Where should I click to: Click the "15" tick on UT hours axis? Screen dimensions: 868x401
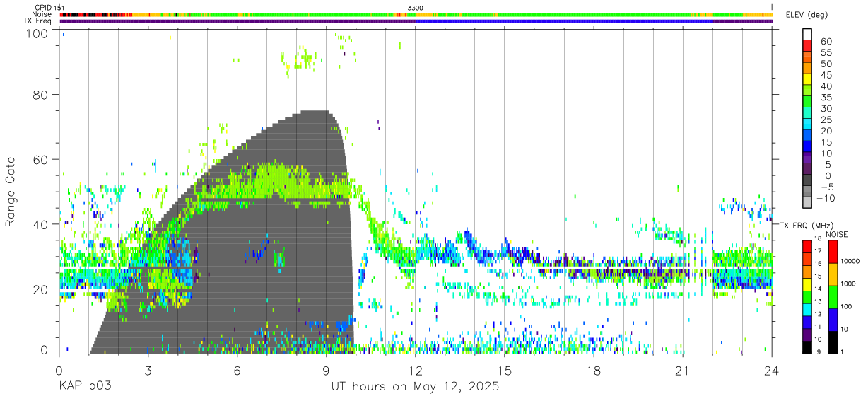504,371
